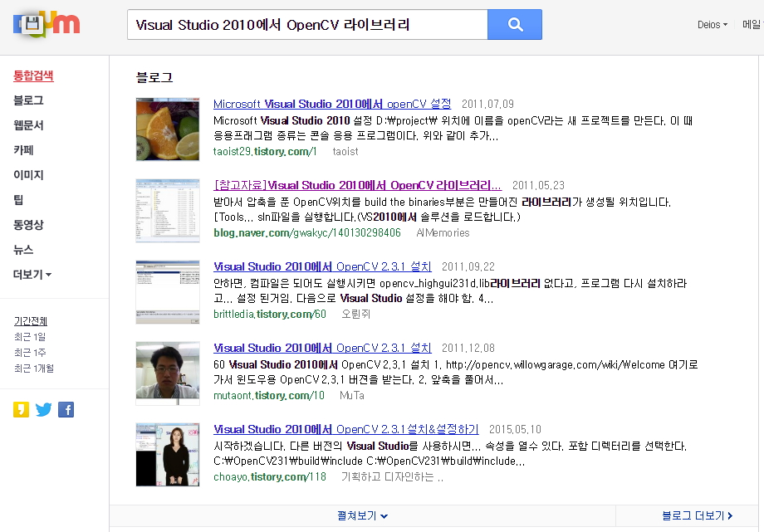Select 통합검색 in sidebar

(x=33, y=76)
